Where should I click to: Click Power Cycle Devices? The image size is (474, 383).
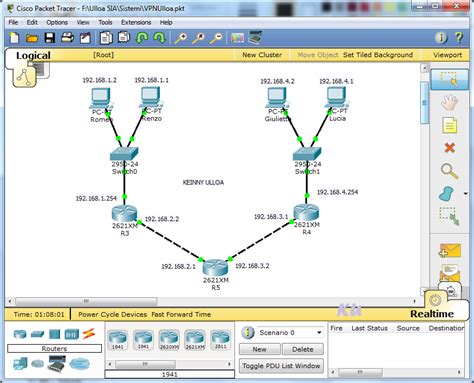112,314
